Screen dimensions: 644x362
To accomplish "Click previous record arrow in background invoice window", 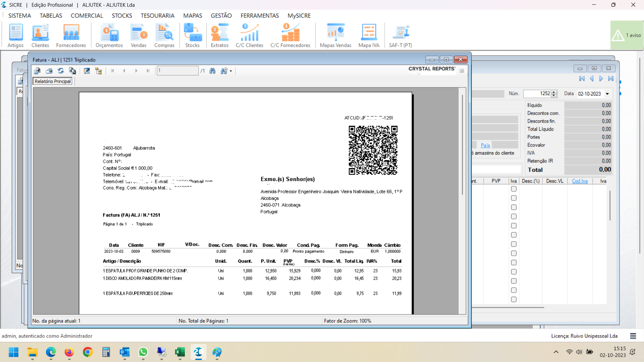I will point(592,78).
